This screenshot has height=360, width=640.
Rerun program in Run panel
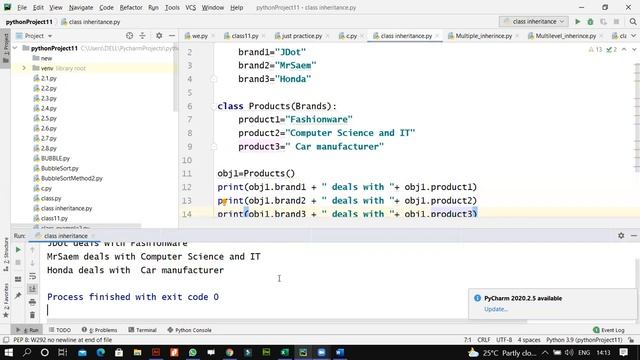coord(18,249)
